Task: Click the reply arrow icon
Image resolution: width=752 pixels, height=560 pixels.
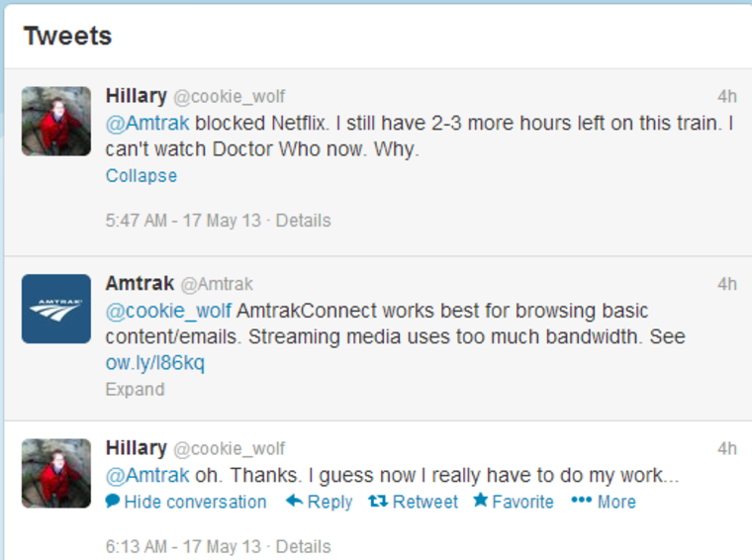Action: (294, 502)
